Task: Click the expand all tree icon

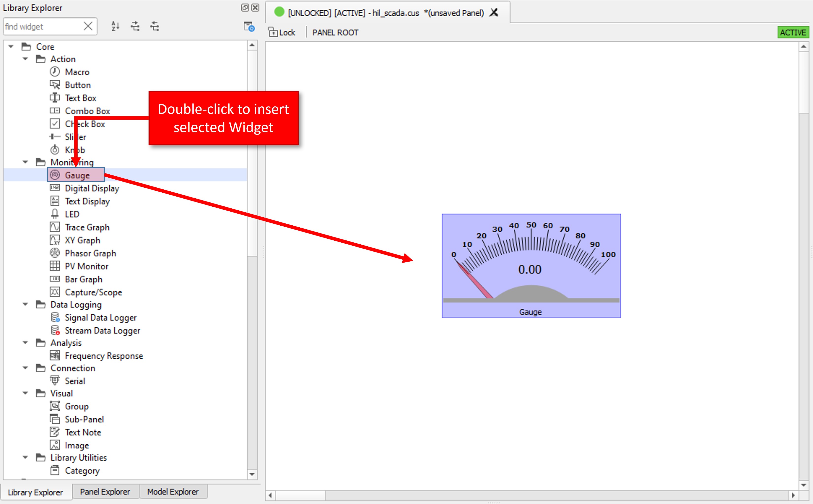Action: click(135, 26)
